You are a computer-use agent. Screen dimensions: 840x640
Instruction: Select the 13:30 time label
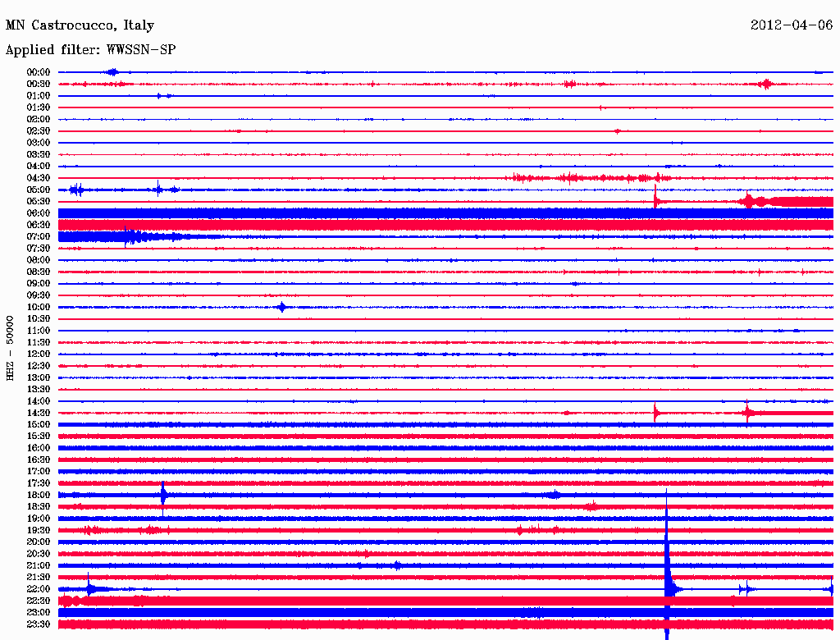click(39, 389)
